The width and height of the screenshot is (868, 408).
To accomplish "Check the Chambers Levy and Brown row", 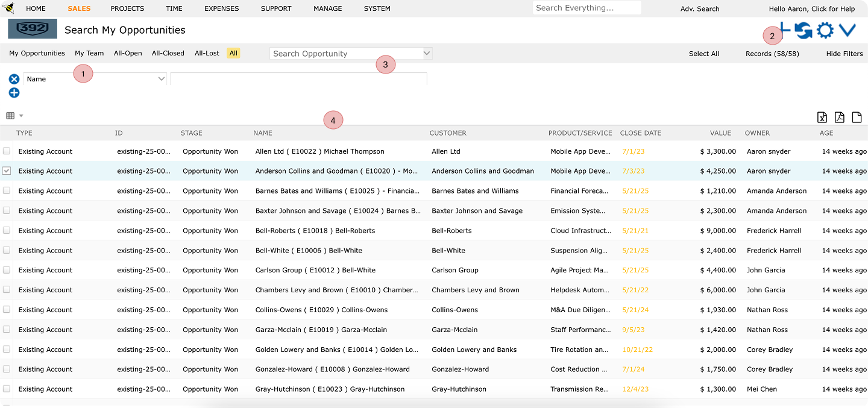I will coord(7,289).
